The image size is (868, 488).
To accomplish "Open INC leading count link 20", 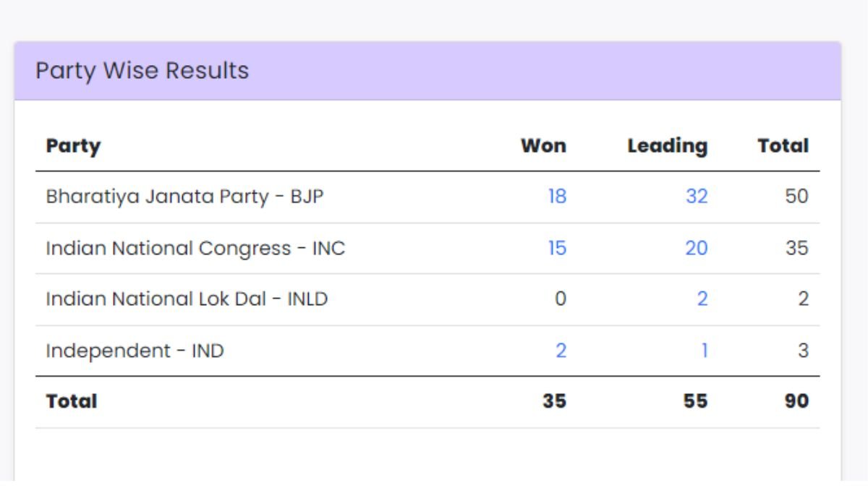I will click(x=697, y=248).
